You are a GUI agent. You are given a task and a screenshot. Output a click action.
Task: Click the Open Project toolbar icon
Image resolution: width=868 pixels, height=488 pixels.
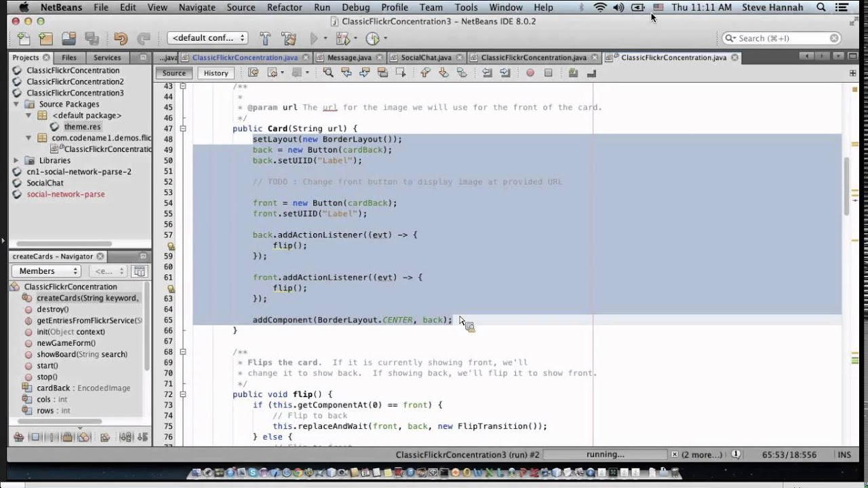68,39
